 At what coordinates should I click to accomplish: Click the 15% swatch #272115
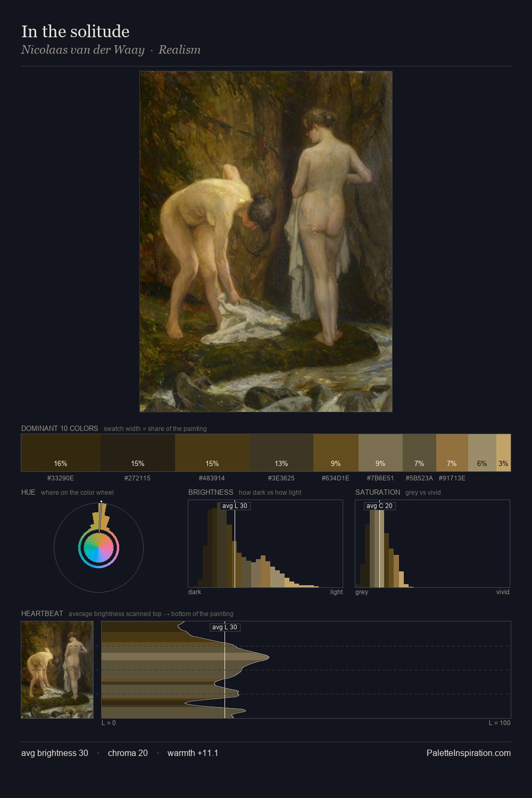pos(138,453)
